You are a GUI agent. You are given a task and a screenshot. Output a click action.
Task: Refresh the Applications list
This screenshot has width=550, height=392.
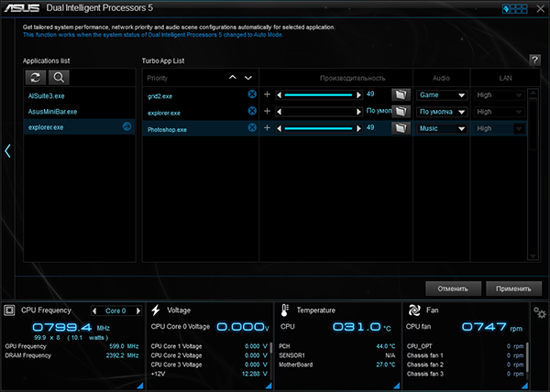pos(36,78)
